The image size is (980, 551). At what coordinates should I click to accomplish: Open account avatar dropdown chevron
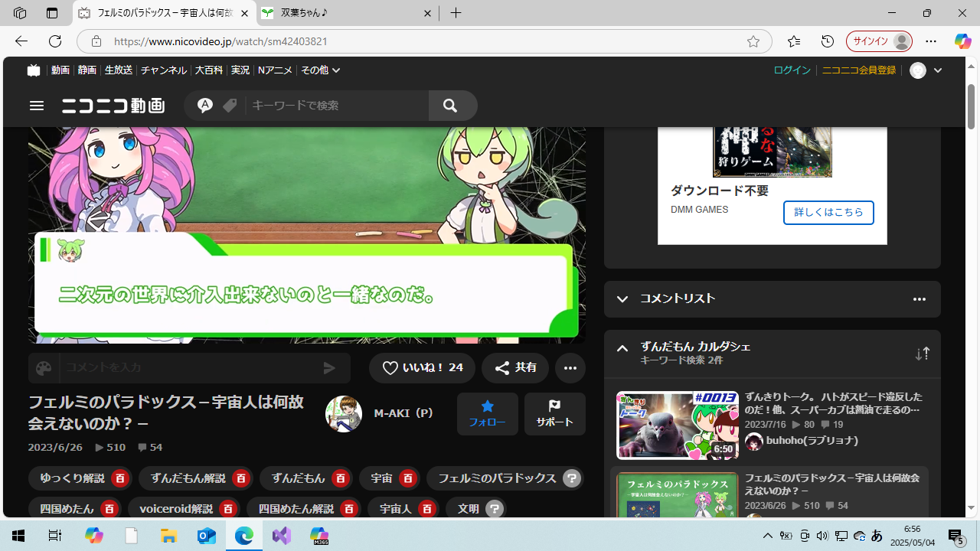[x=938, y=70]
